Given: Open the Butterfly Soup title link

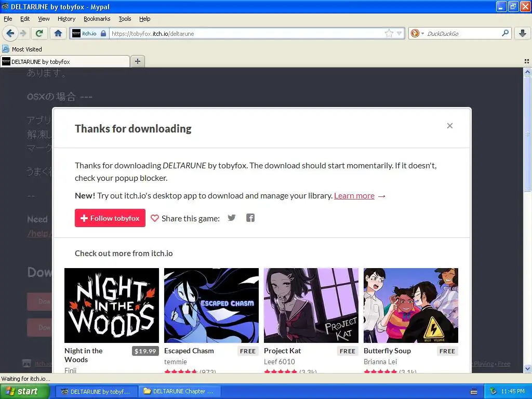Looking at the screenshot, I should click(387, 351).
